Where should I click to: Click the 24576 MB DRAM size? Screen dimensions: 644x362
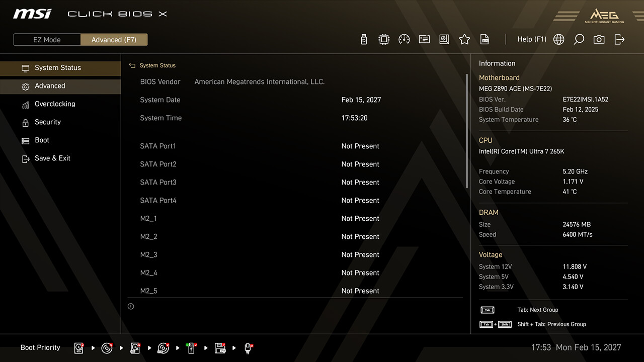[x=577, y=225]
